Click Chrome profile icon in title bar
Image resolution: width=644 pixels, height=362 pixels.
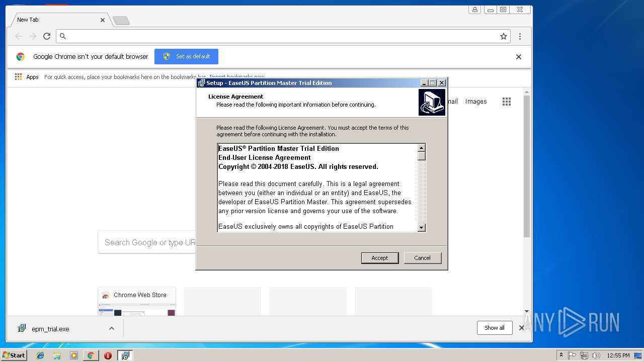click(x=474, y=10)
